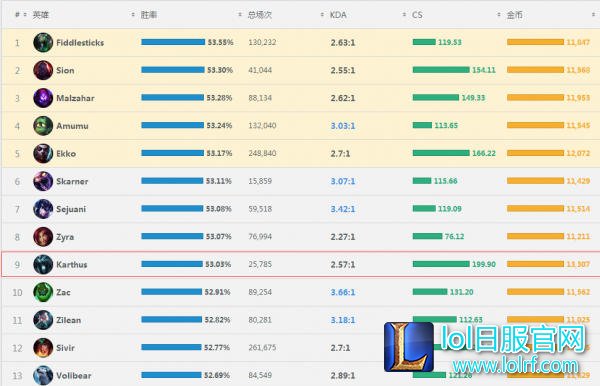Viewport: 600px width, 386px height.
Task: Sort by the 英雄 column header
Action: [40, 15]
